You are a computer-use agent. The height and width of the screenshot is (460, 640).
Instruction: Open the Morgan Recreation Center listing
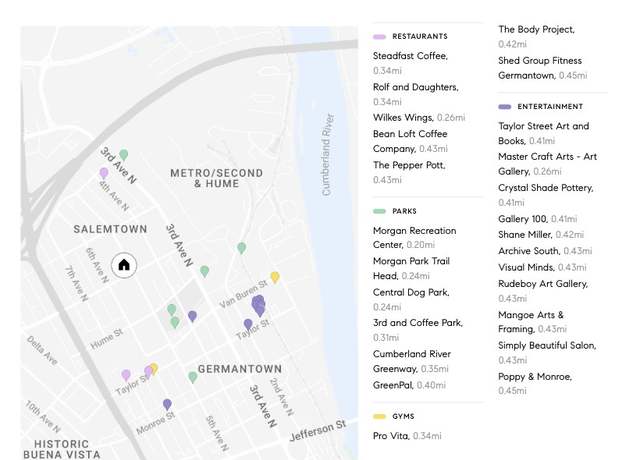pyautogui.click(x=414, y=231)
